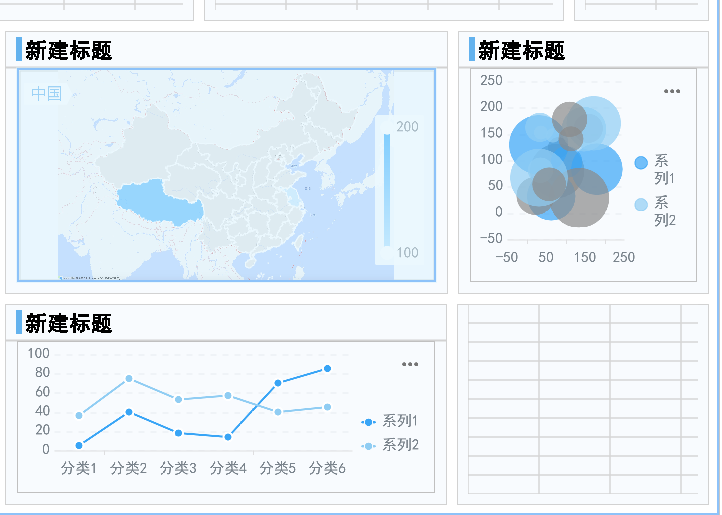Toggle 系列1 legend in line chart

(x=390, y=421)
